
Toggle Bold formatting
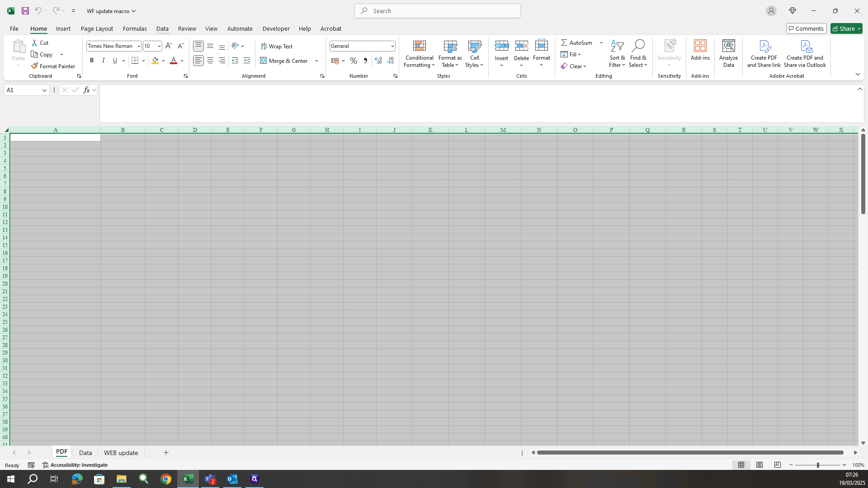pos(92,61)
